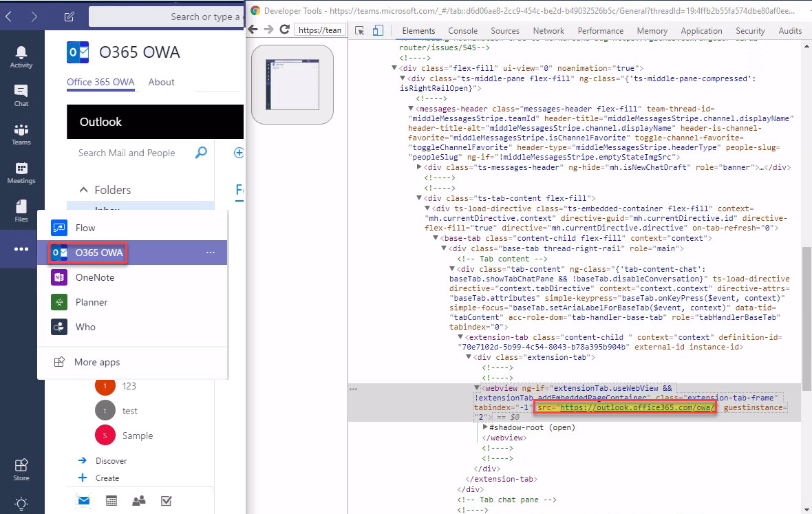The width and height of the screenshot is (812, 514).
Task: Open the Activity bell in Teams sidebar
Action: tap(21, 57)
